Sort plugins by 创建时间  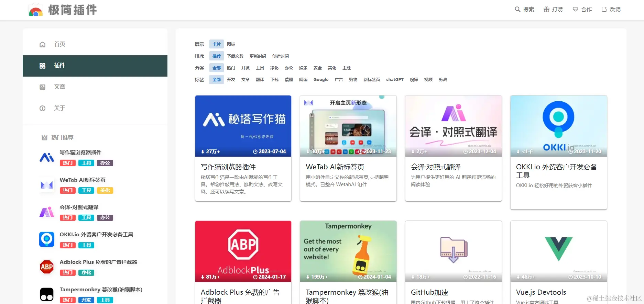point(281,56)
